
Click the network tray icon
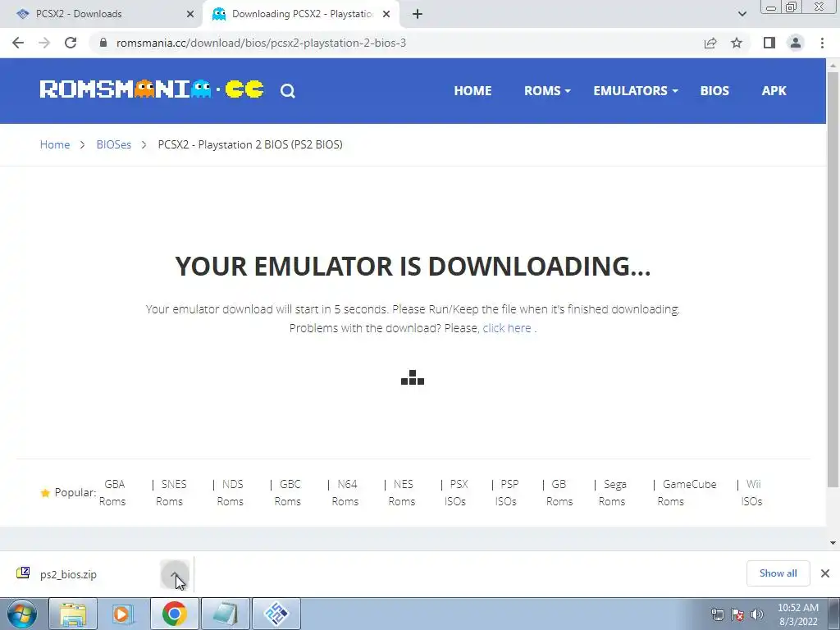point(717,614)
